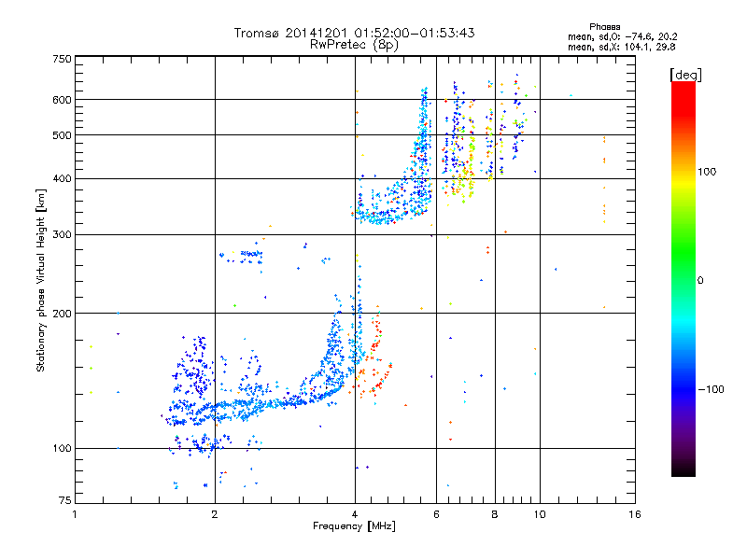Click the height axis "100" km tick label
The height and width of the screenshot is (560, 747).
tap(62, 448)
